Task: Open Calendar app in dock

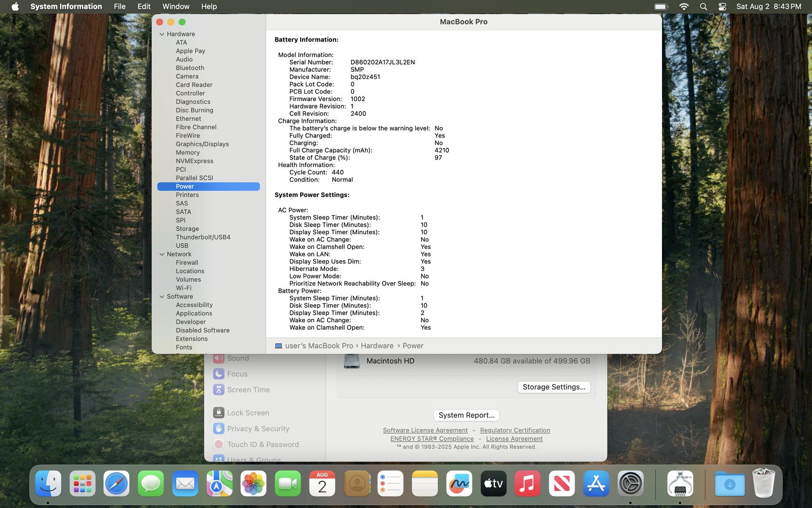Action: pos(322,484)
